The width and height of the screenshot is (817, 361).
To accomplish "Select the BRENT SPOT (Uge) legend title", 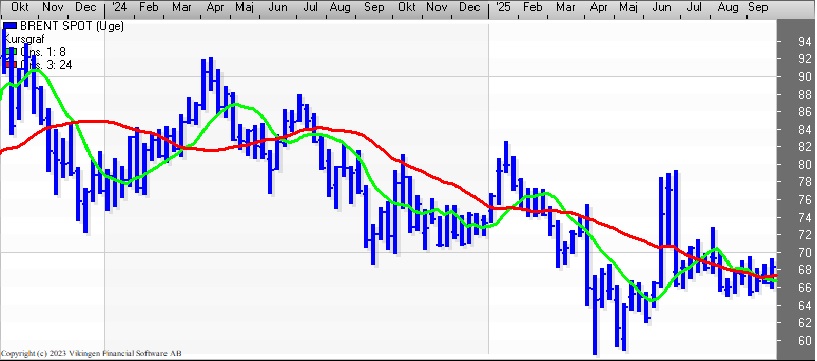I will (x=72, y=26).
